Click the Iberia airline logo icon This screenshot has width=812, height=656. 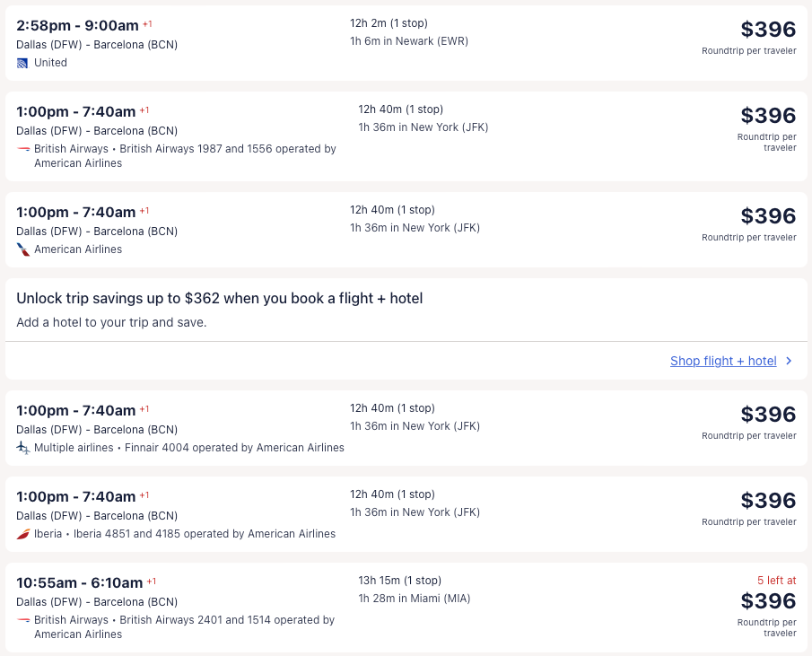point(23,534)
